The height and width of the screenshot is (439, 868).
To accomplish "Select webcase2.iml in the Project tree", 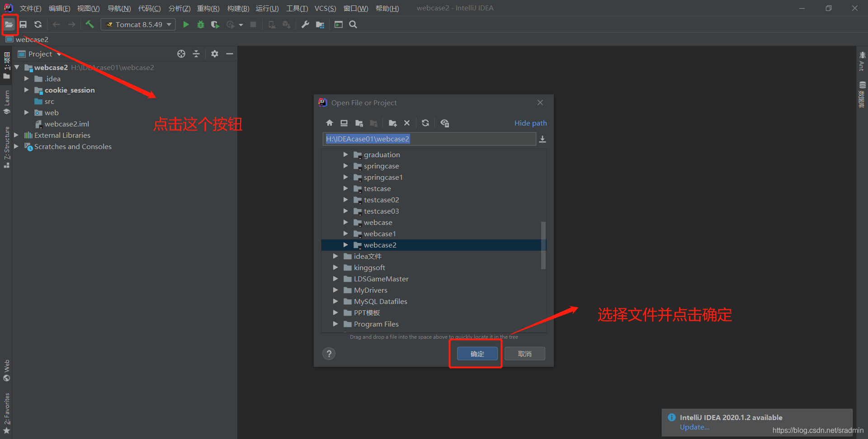I will tap(66, 124).
